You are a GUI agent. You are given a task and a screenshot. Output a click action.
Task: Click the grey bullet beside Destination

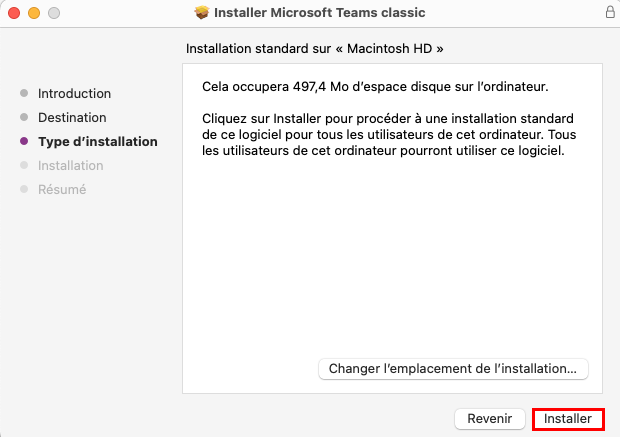(24, 117)
